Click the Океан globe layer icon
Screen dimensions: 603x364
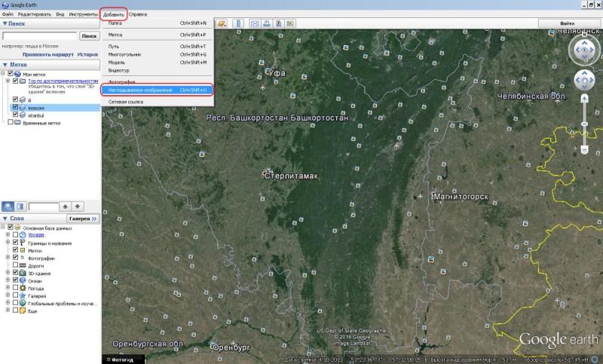point(23,280)
